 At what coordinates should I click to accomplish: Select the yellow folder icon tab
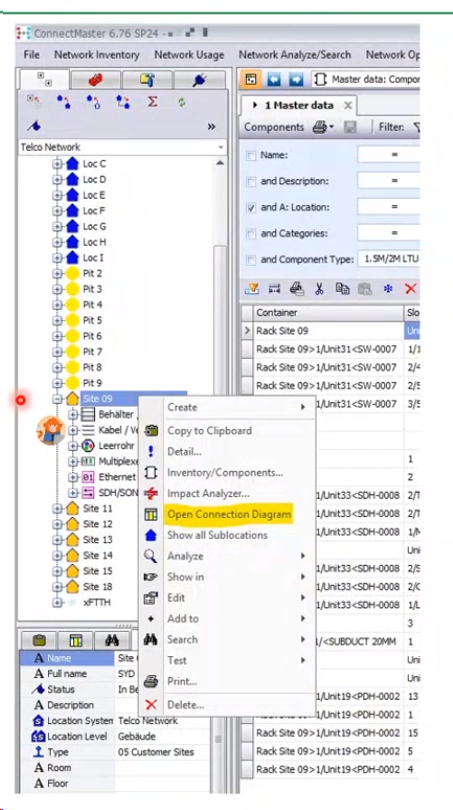coord(147,80)
